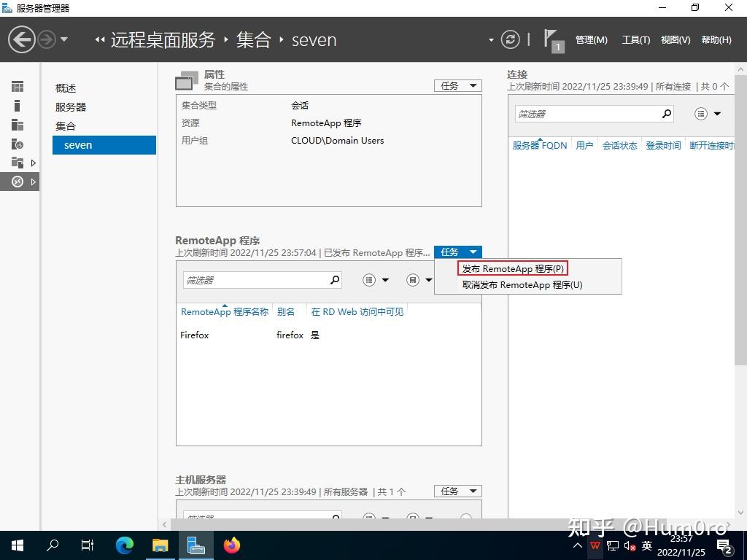This screenshot has width=747, height=560.
Task: Open the 属性 section 任务 dropdown
Action: pyautogui.click(x=458, y=86)
